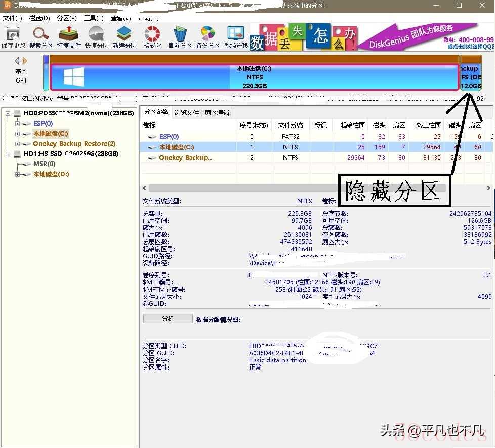This screenshot has width=495, height=448.
Task: Click the 序号(状态) column header
Action: (x=254, y=125)
